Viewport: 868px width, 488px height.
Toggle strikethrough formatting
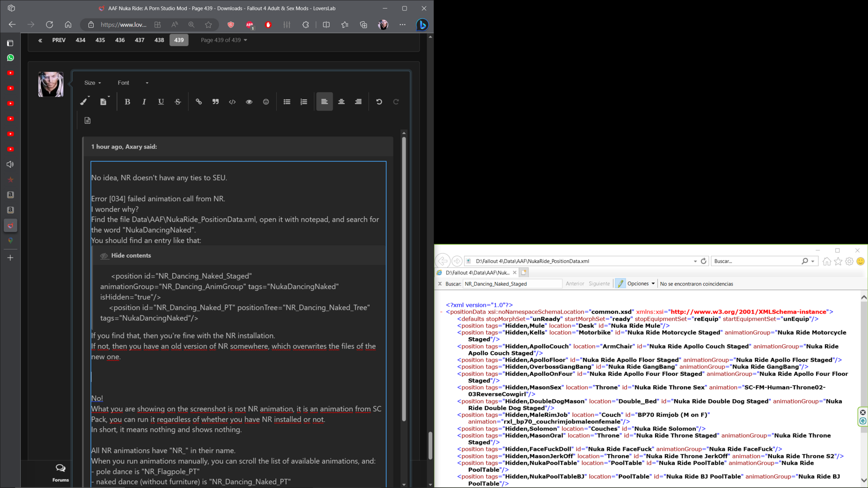point(178,102)
